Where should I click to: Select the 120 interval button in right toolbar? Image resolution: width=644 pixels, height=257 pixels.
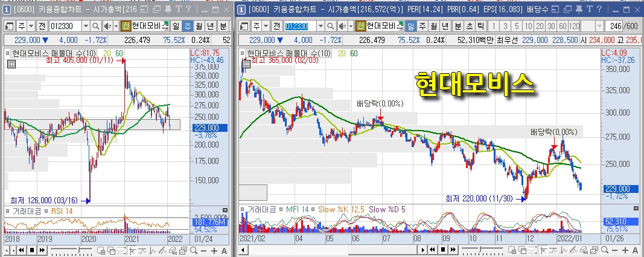point(575,27)
